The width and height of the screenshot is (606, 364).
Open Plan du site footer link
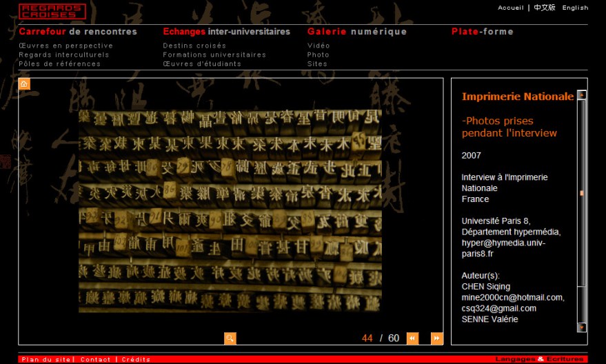46,359
